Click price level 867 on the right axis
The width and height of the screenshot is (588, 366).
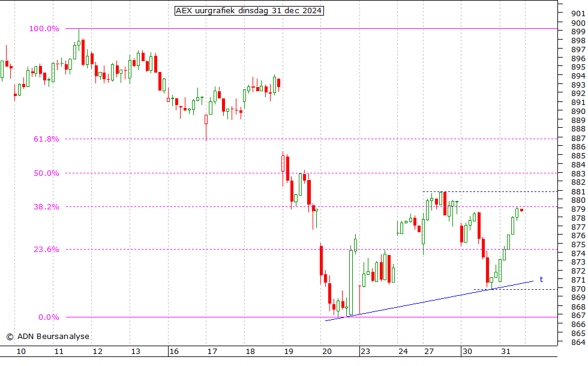click(578, 316)
